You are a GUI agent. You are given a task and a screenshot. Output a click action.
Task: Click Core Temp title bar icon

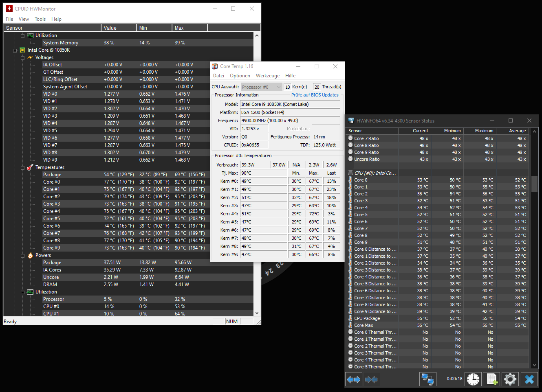point(215,66)
